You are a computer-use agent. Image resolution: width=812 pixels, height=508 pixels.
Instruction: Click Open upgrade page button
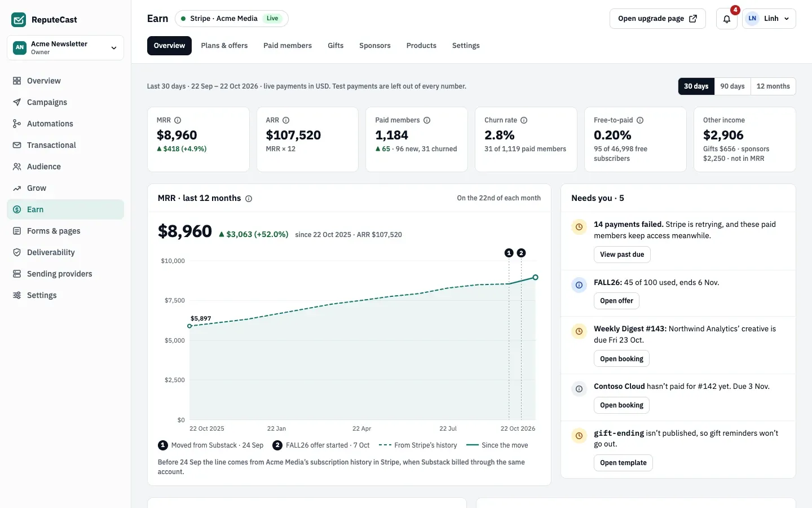657,19
